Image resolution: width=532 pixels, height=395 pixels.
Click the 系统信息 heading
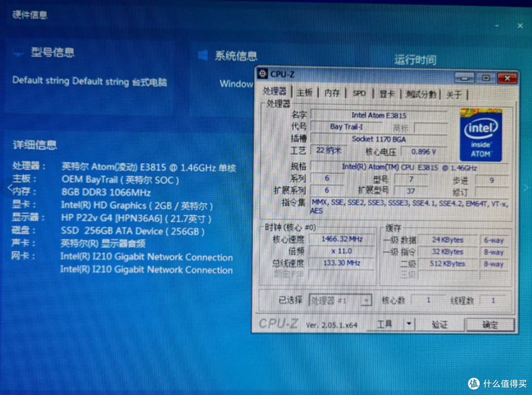[236, 56]
